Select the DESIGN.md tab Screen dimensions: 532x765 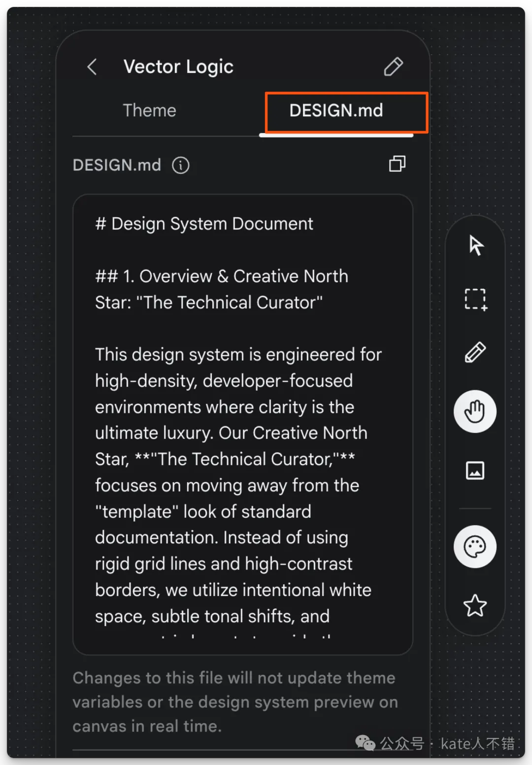[336, 111]
